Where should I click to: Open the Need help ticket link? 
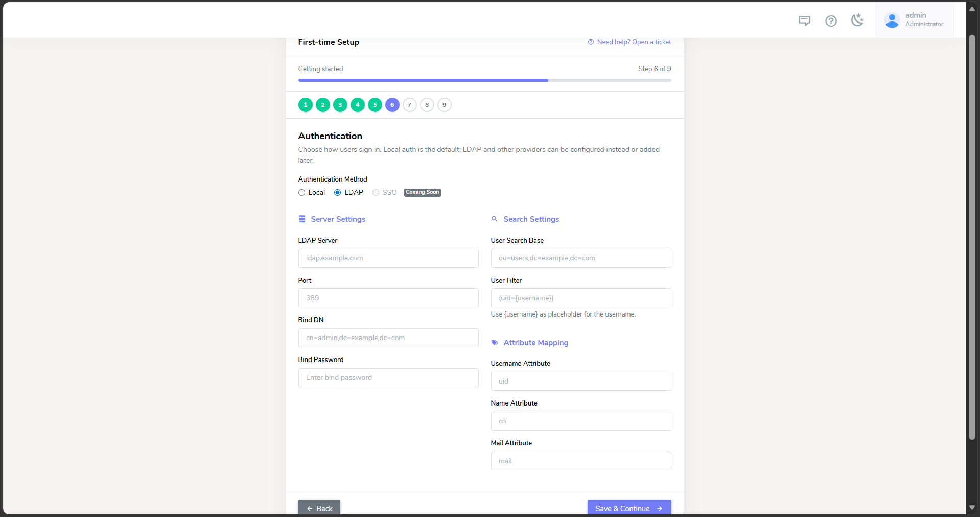629,42
